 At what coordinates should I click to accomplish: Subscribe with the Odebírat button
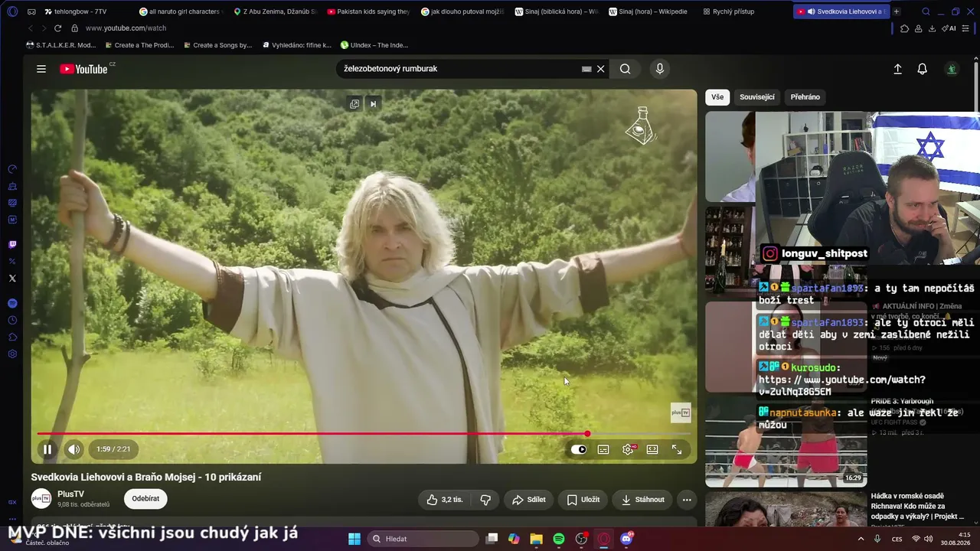[x=145, y=499]
